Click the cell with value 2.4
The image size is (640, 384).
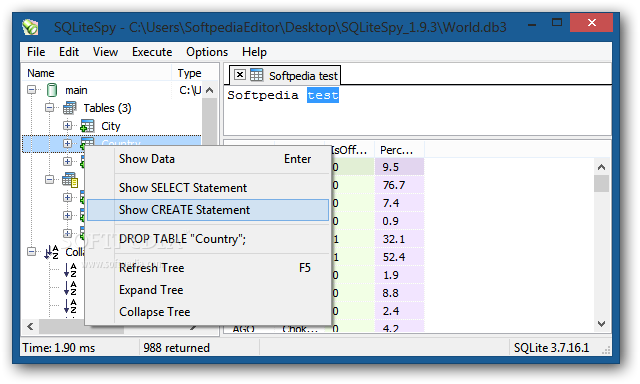pyautogui.click(x=399, y=311)
